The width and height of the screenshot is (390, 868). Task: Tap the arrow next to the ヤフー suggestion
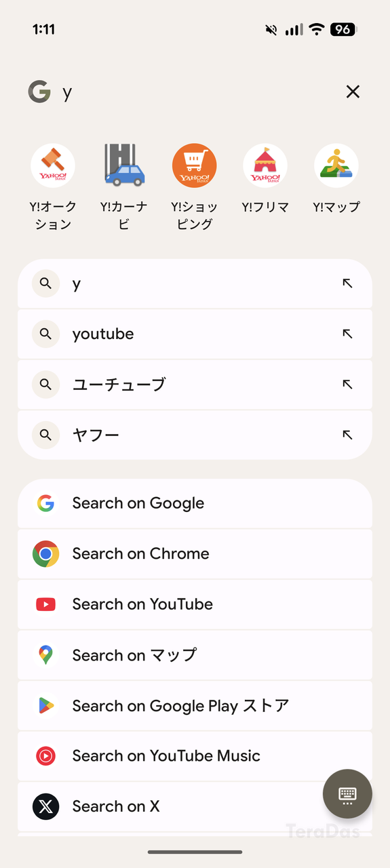347,435
